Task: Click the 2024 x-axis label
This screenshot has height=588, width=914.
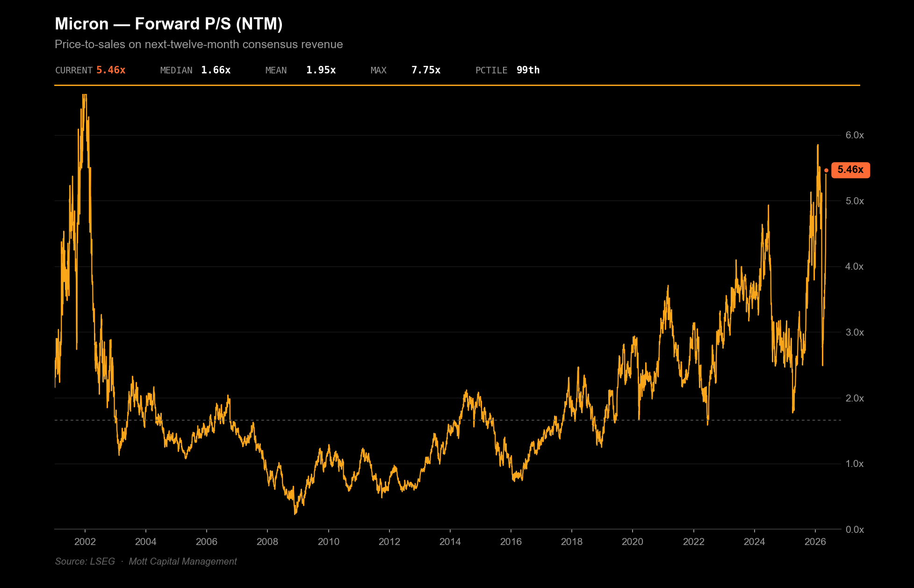Action: point(755,542)
